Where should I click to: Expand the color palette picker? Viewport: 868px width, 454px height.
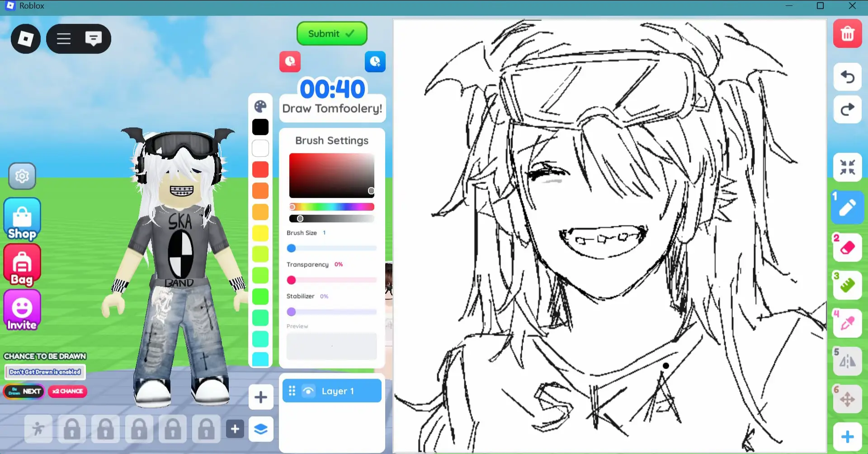260,107
